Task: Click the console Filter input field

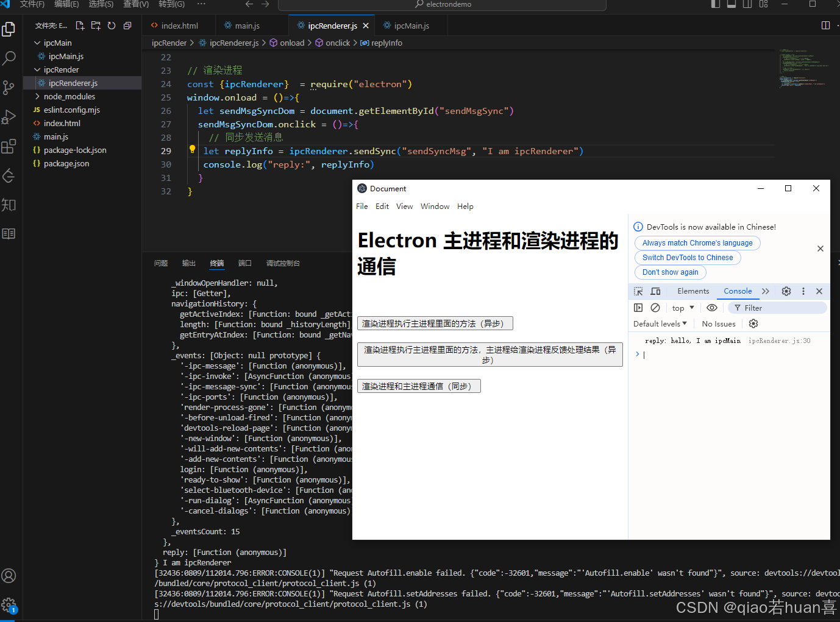Action: (777, 308)
